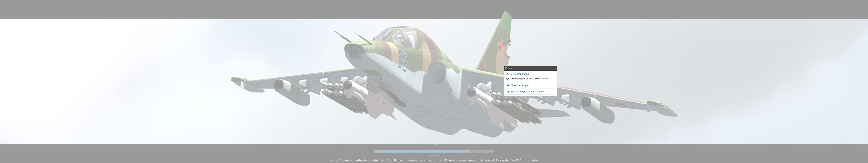Click the DCS icon in dialog title bar
868x163 pixels.
coord(506,68)
